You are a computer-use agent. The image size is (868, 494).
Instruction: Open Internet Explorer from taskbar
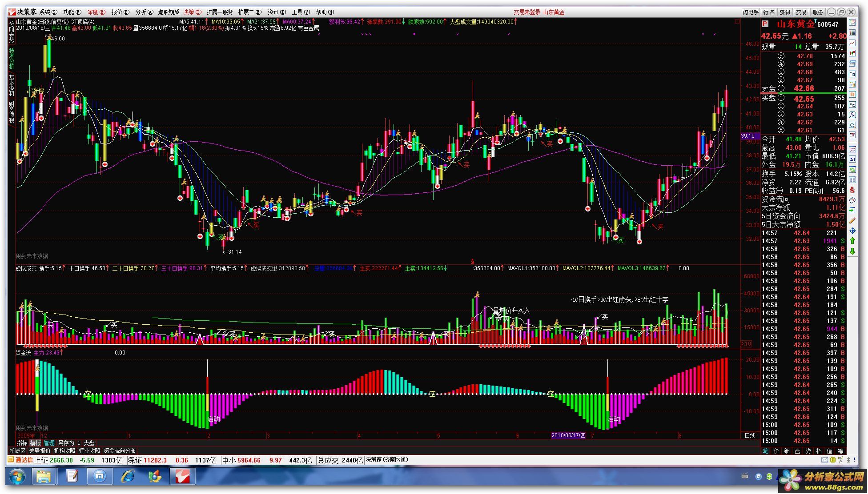[128, 477]
